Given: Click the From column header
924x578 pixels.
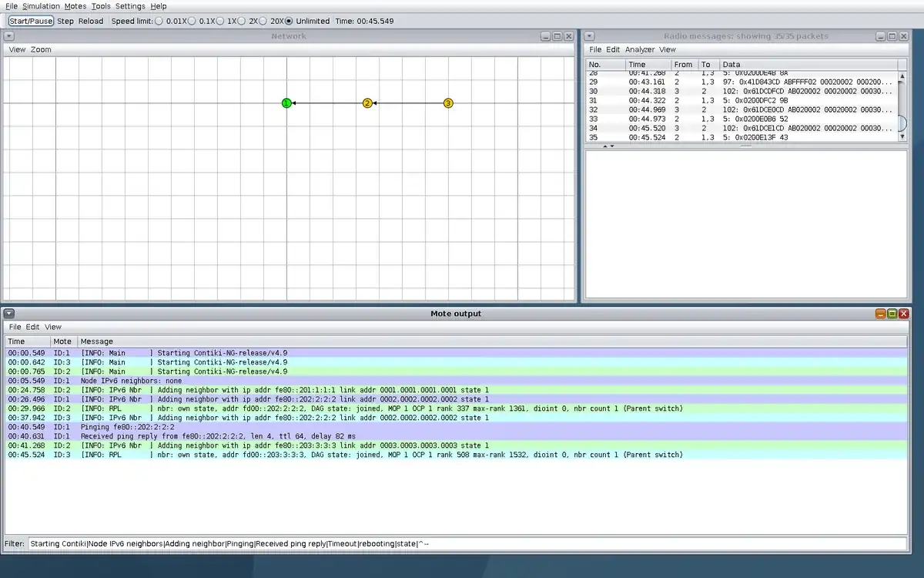Looking at the screenshot, I should [x=685, y=65].
